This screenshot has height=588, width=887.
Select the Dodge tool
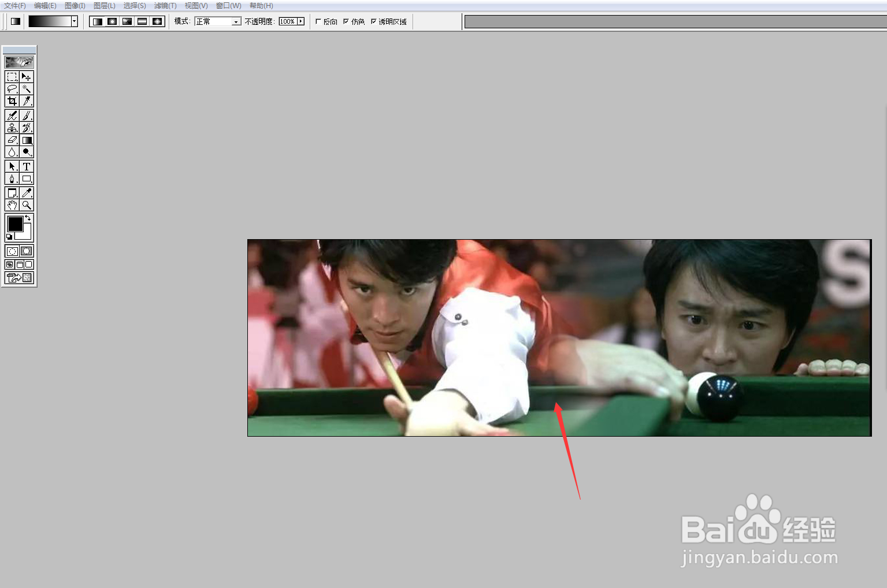[x=27, y=152]
